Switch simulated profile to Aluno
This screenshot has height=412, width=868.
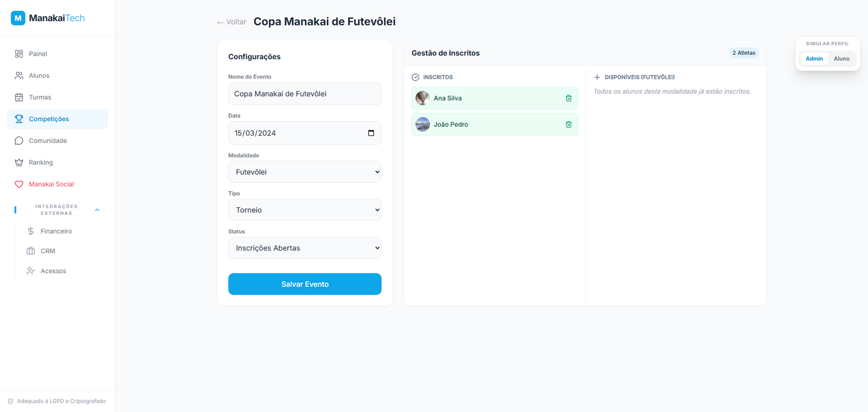coord(841,59)
